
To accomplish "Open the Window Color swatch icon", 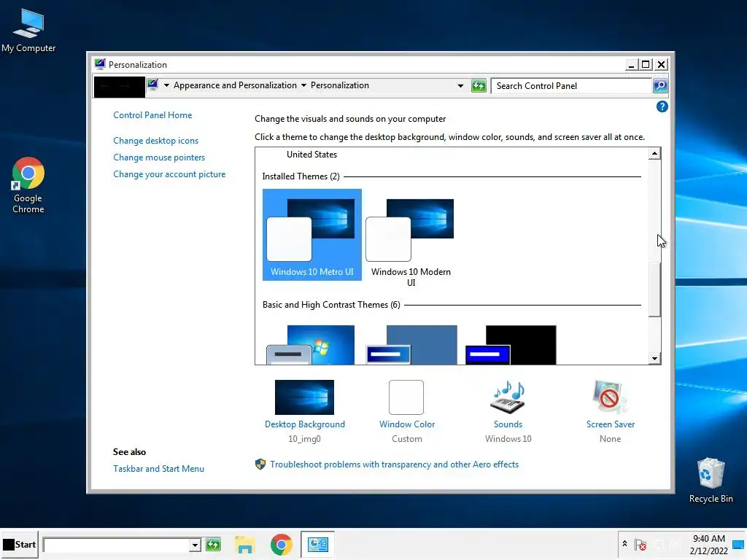I will coord(406,397).
